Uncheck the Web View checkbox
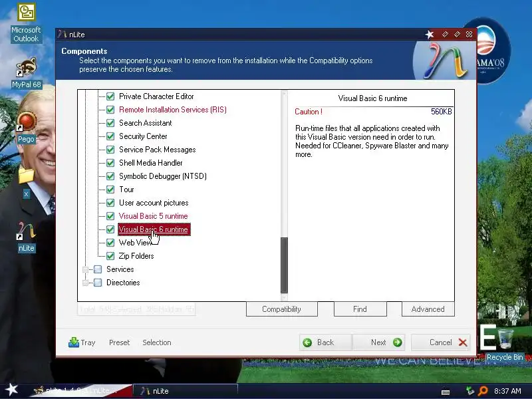532x399 pixels. point(110,243)
